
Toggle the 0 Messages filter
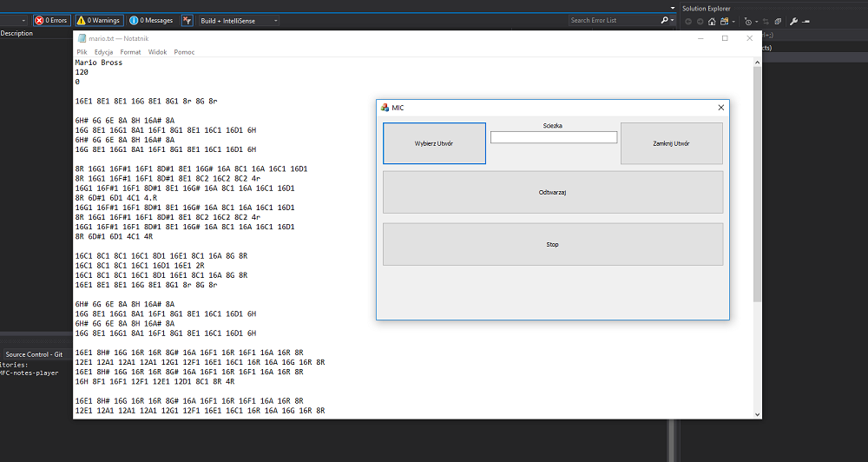click(x=151, y=20)
